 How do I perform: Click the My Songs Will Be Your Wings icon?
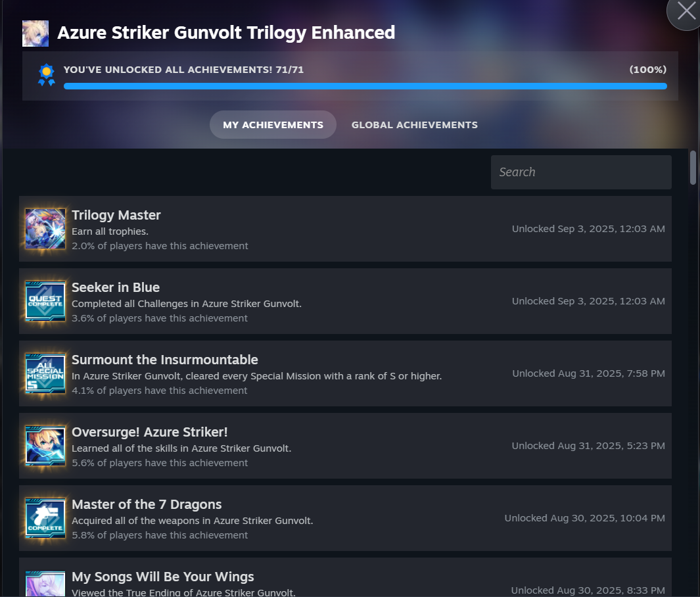pos(45,584)
